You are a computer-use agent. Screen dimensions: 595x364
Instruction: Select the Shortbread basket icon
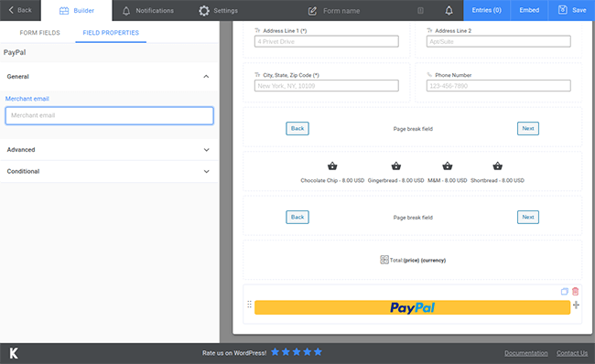pyautogui.click(x=497, y=166)
